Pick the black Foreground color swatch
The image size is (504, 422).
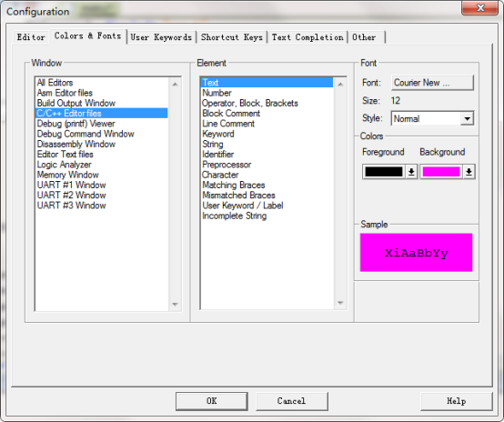(384, 172)
